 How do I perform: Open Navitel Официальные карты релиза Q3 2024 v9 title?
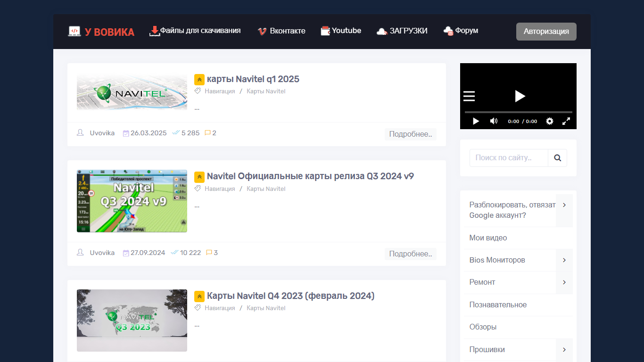[311, 176]
